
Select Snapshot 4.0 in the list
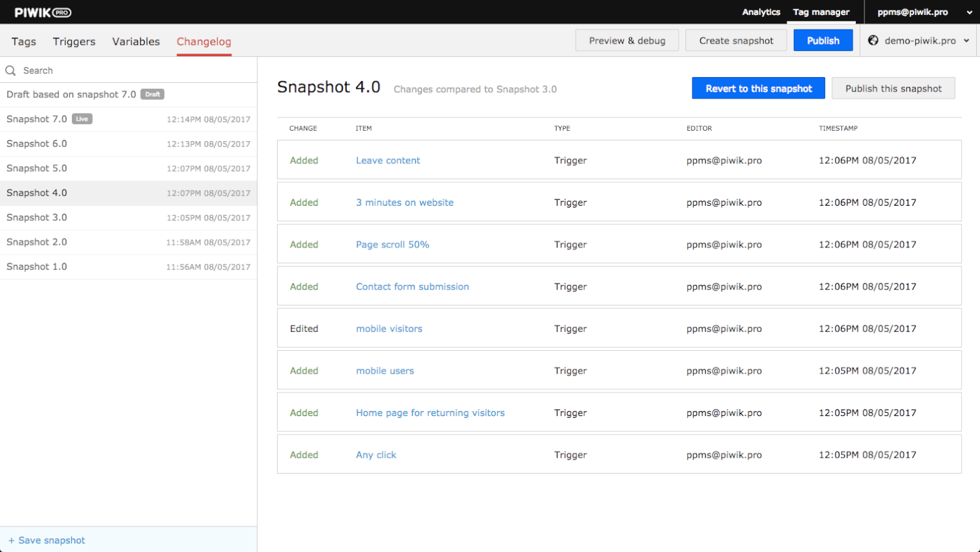click(x=128, y=193)
